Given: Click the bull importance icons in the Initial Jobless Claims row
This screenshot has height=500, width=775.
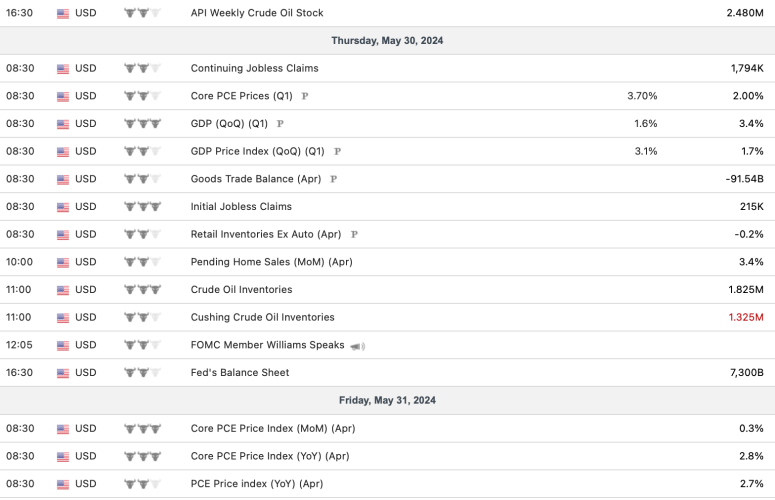Looking at the screenshot, I should [x=142, y=207].
